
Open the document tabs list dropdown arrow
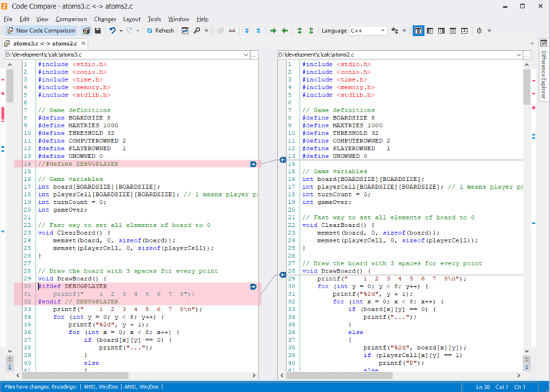pyautogui.click(x=533, y=44)
